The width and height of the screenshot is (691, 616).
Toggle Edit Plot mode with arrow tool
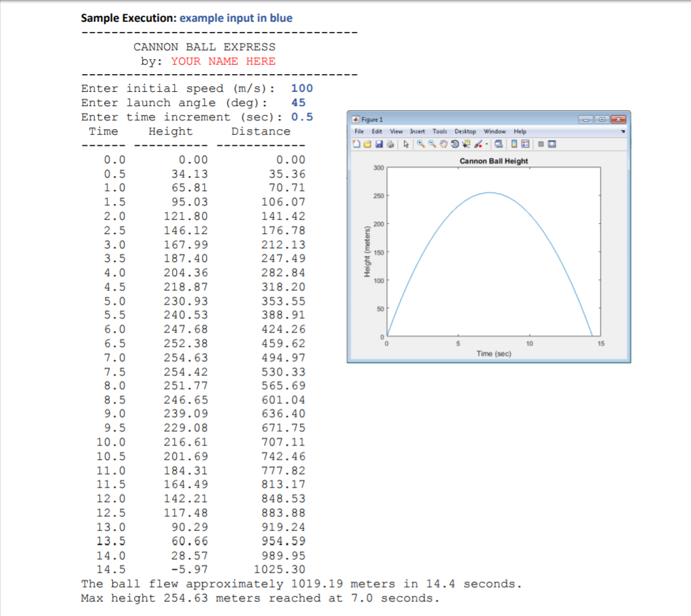[x=405, y=143]
